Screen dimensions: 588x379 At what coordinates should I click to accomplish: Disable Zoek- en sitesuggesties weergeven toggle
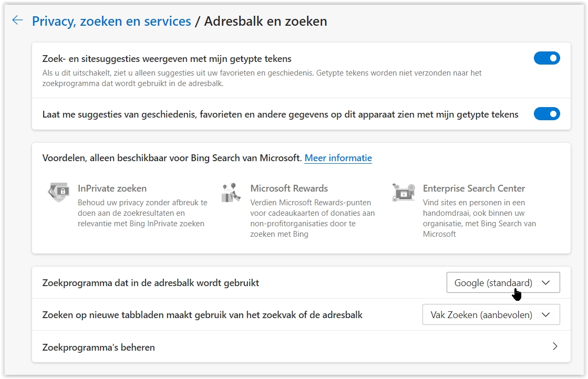click(x=547, y=58)
